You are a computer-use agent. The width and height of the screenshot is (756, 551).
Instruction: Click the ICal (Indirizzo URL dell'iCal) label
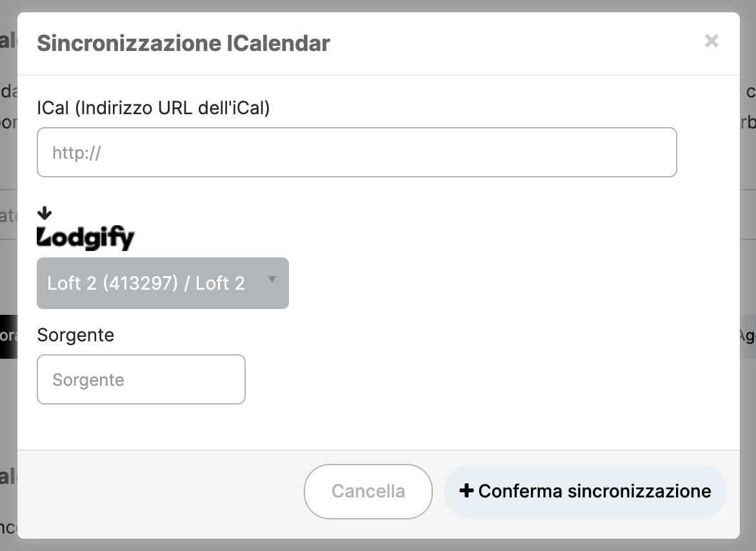(x=154, y=108)
